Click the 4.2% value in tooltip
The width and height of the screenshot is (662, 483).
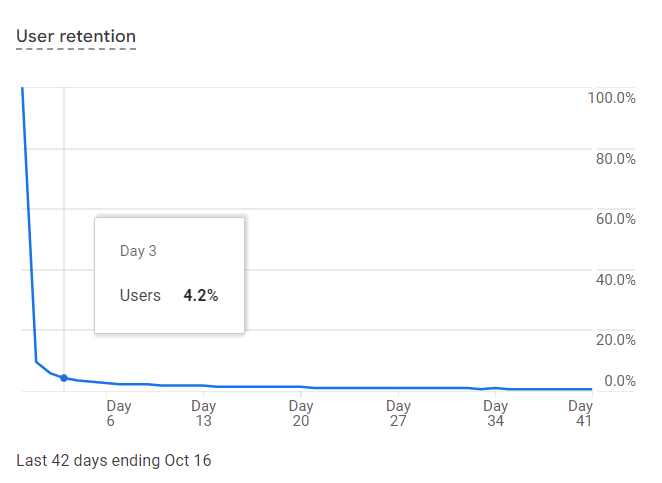(201, 296)
